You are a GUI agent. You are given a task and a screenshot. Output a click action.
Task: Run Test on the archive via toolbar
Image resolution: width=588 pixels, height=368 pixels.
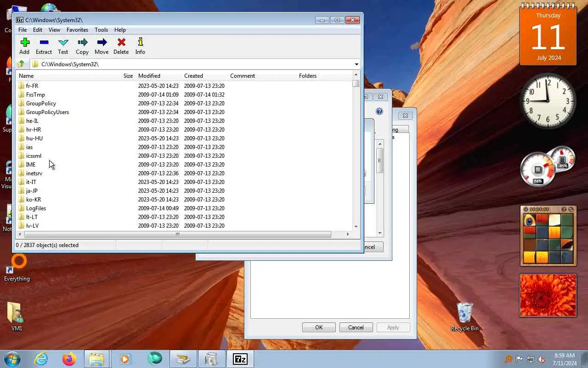tap(63, 42)
